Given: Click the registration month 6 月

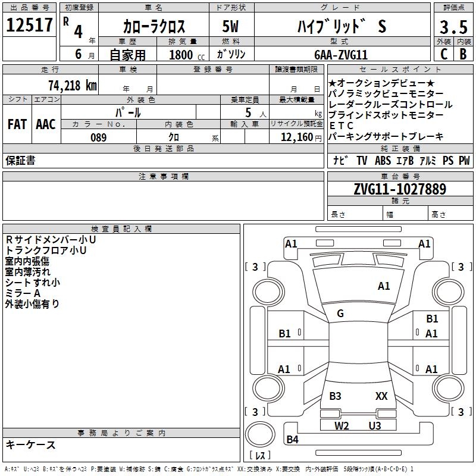Looking at the screenshot, I should point(84,54).
